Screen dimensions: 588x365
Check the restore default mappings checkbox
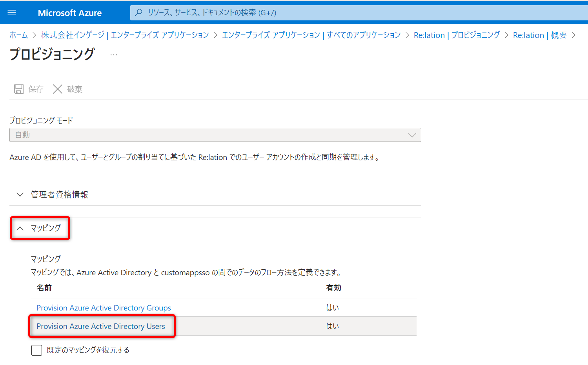36,350
